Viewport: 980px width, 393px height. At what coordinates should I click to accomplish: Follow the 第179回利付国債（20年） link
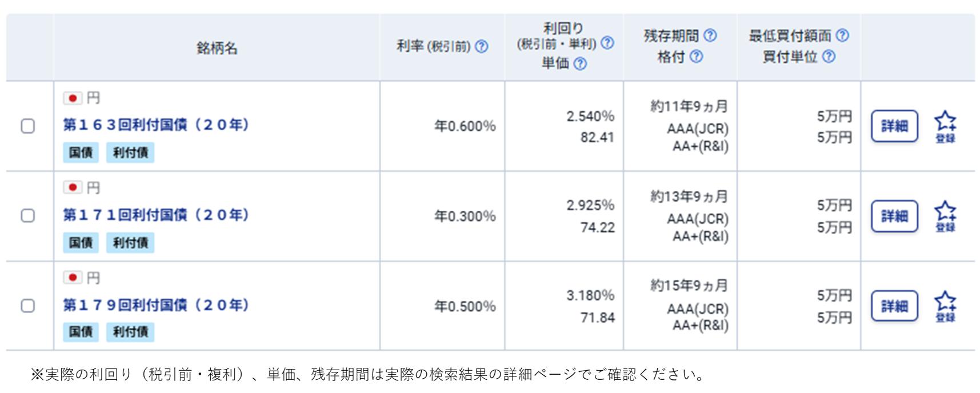coord(156,305)
